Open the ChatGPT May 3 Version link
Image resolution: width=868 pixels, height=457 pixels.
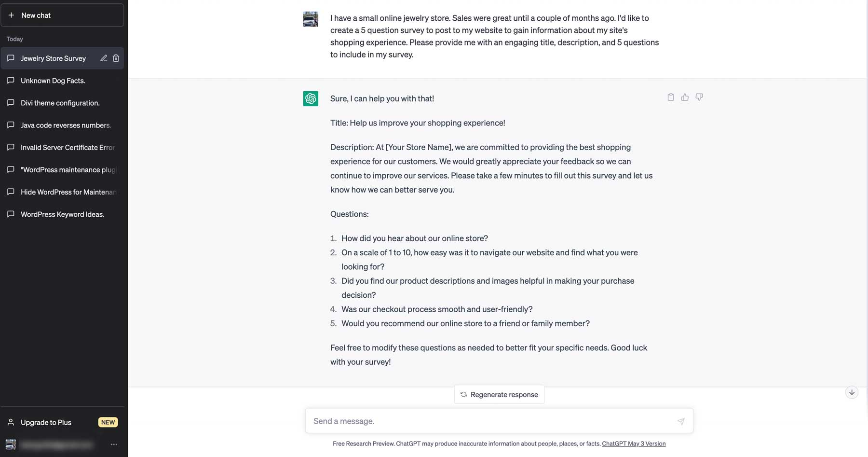click(x=633, y=443)
